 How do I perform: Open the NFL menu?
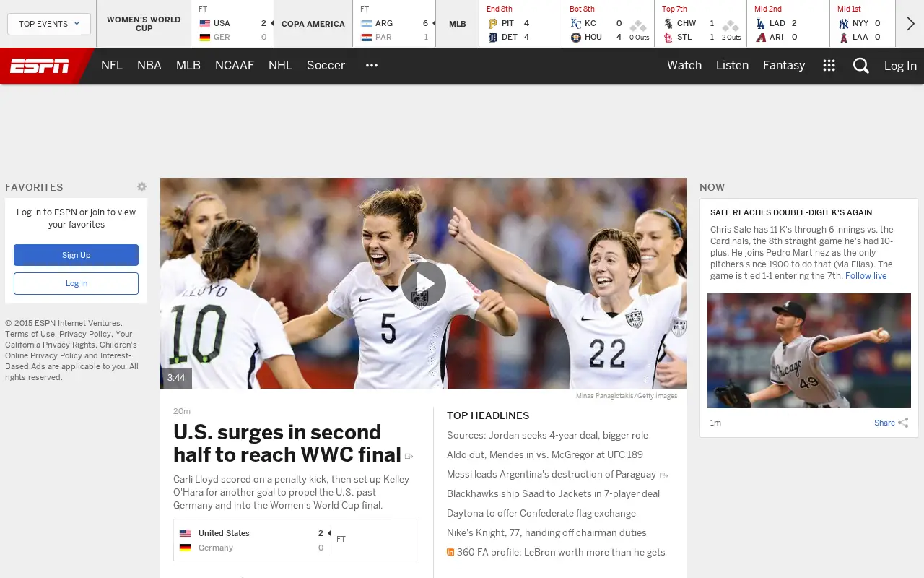(112, 66)
